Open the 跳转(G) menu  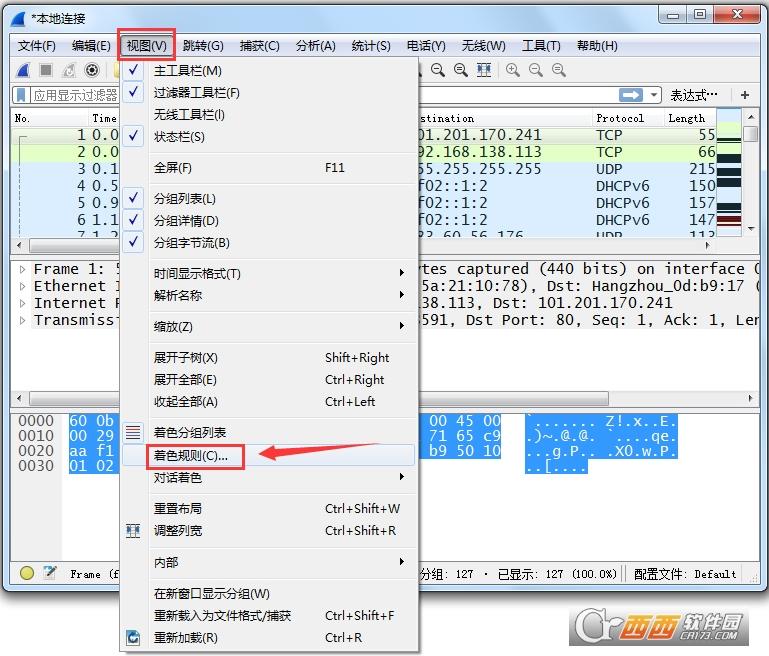(203, 46)
